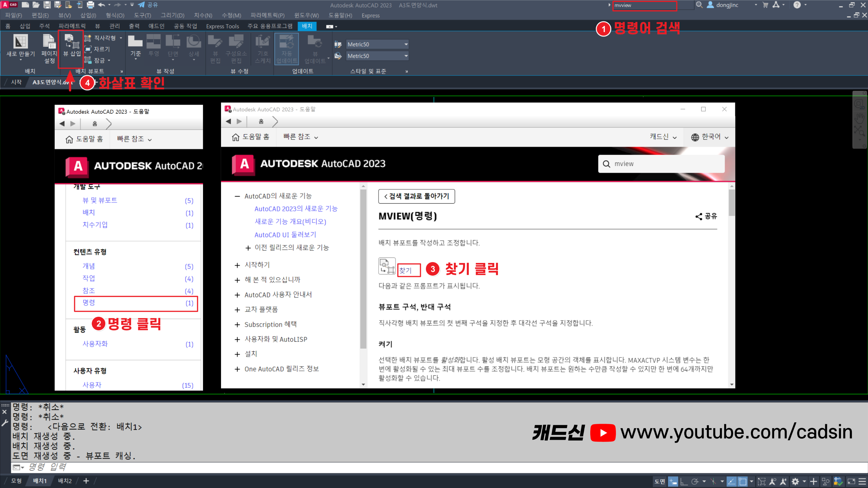Click the mview search field in help window
The height and width of the screenshot is (488, 868).
click(661, 164)
